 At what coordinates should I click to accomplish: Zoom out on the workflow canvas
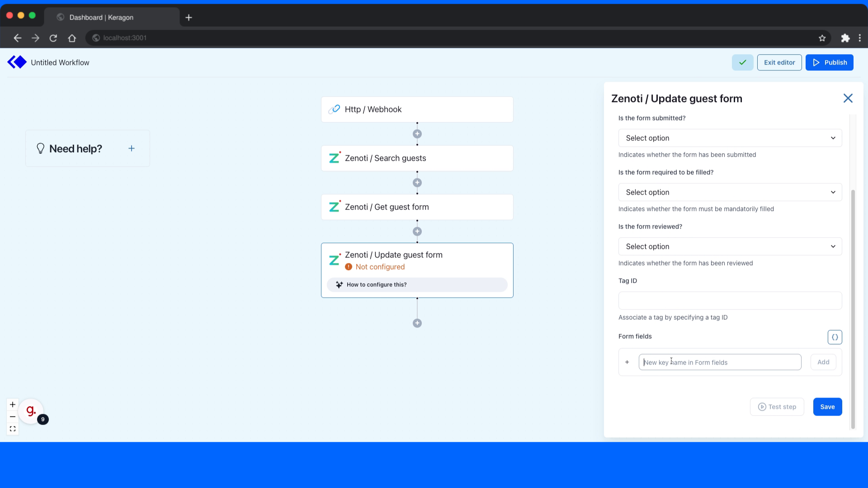tap(13, 417)
